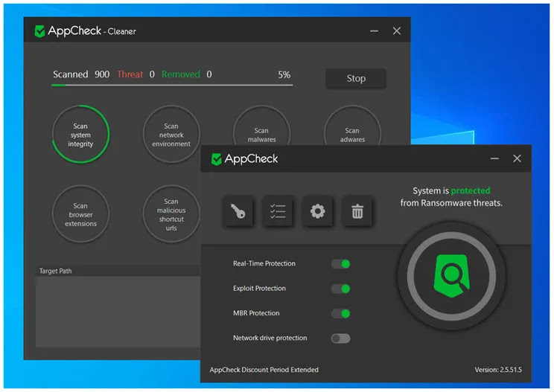Viewport: 554px width, 392px height.
Task: Click the AppCheck Cleaner logo in title bar
Action: (85, 31)
